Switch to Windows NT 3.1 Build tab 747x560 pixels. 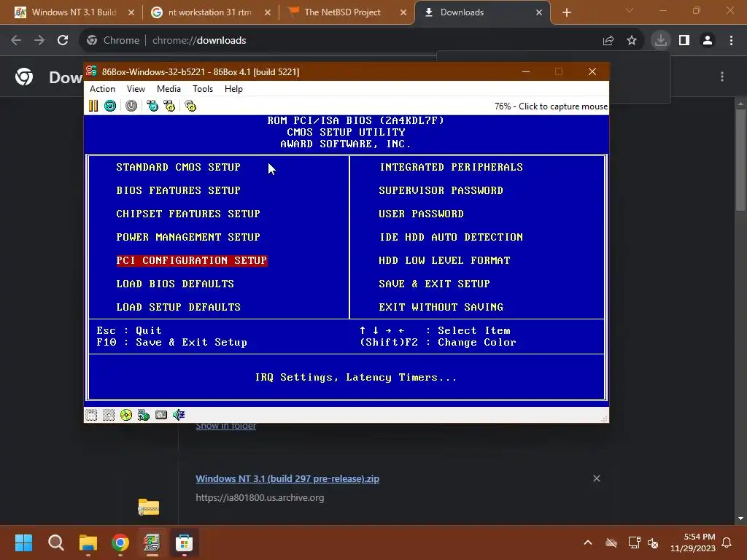click(74, 12)
